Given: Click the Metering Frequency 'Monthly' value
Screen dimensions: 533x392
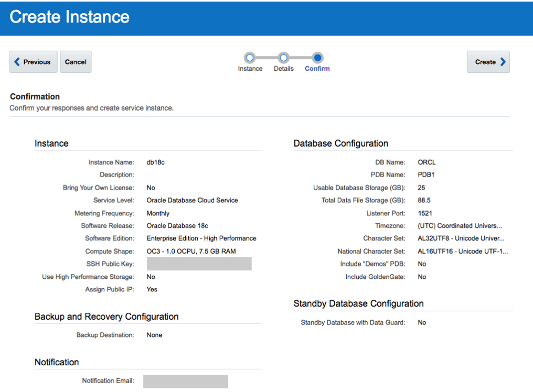Looking at the screenshot, I should click(158, 213).
